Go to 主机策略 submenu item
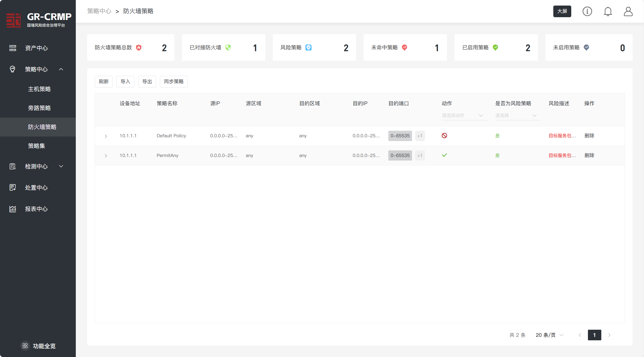Screen dimensions: 644x357 pyautogui.click(x=39, y=89)
